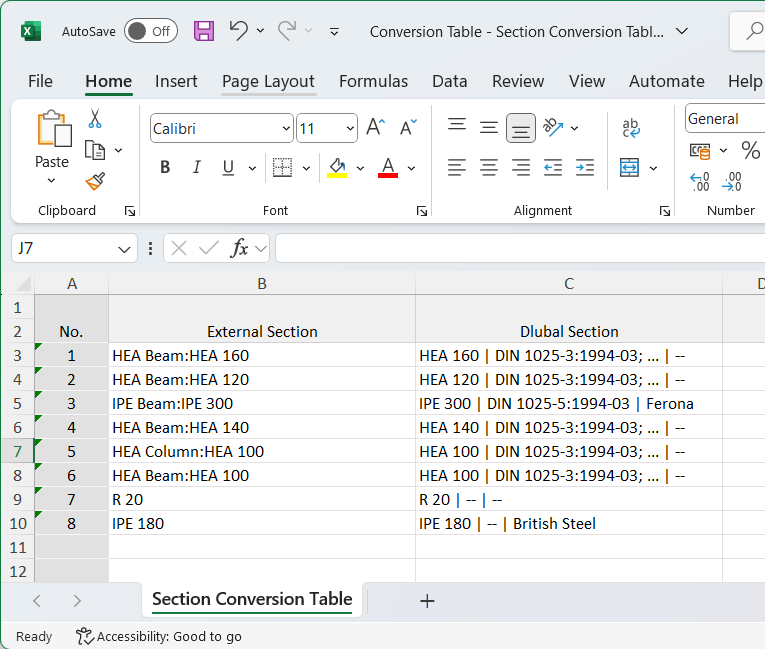Viewport: 765px width, 649px height.
Task: Click the Save icon in title bar
Action: click(204, 31)
